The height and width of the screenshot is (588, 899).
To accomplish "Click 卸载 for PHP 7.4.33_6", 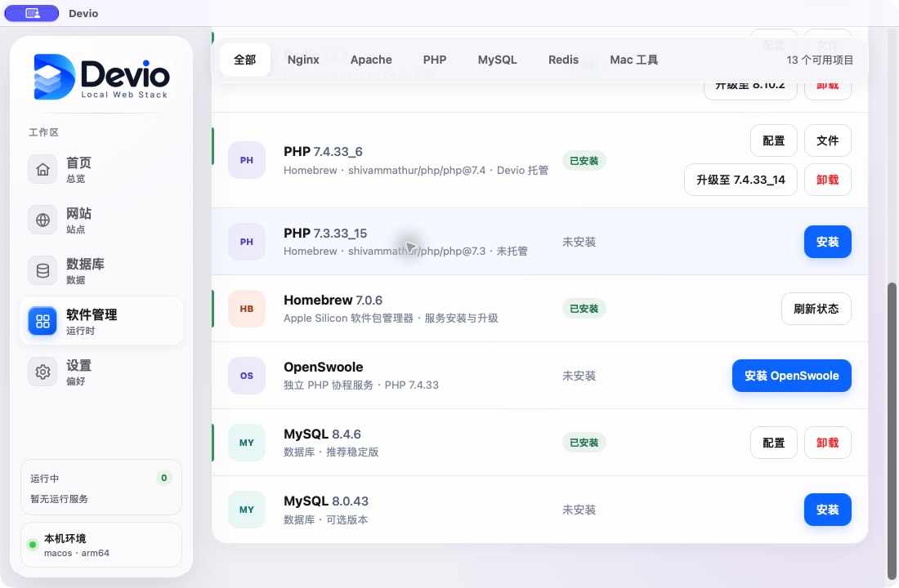I will pos(827,180).
